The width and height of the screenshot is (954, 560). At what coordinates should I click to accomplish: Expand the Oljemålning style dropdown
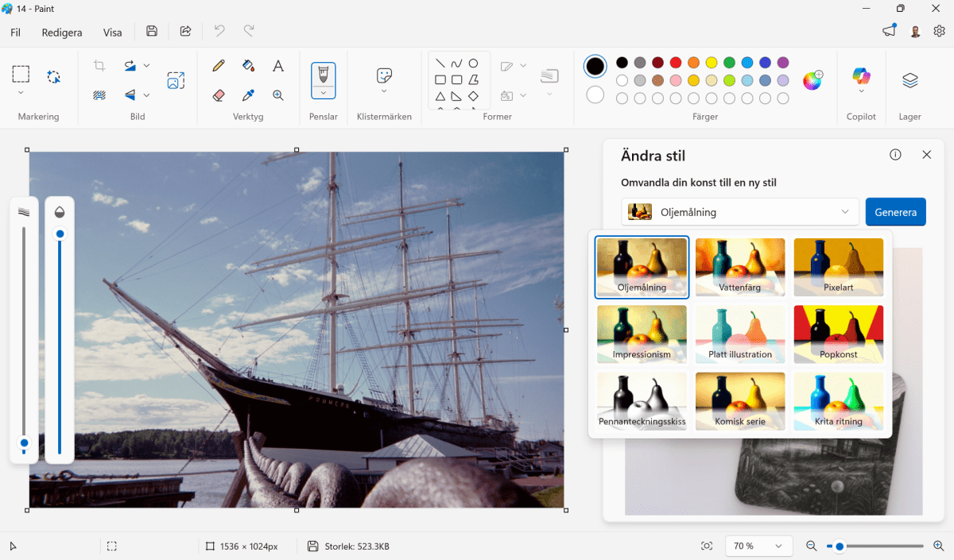[844, 212]
